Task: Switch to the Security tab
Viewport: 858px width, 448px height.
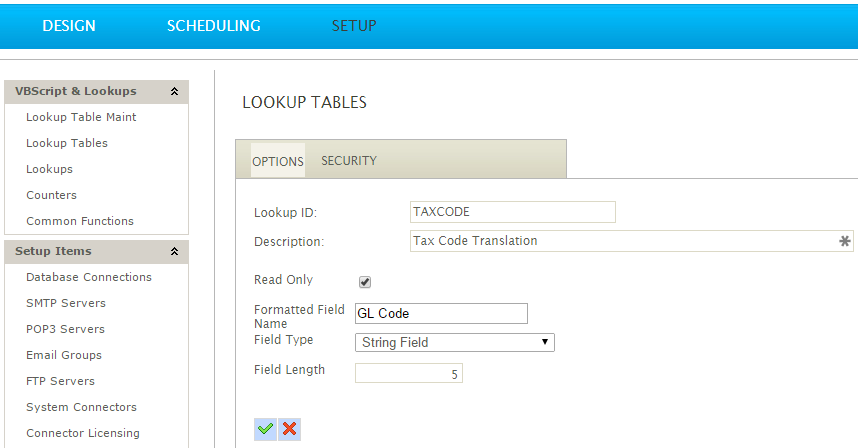Action: pos(349,161)
